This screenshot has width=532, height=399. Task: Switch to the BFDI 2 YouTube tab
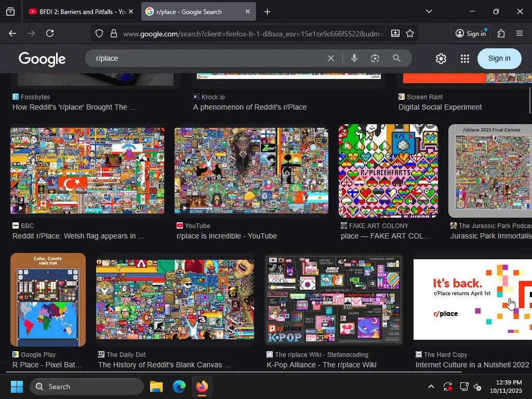click(x=81, y=11)
